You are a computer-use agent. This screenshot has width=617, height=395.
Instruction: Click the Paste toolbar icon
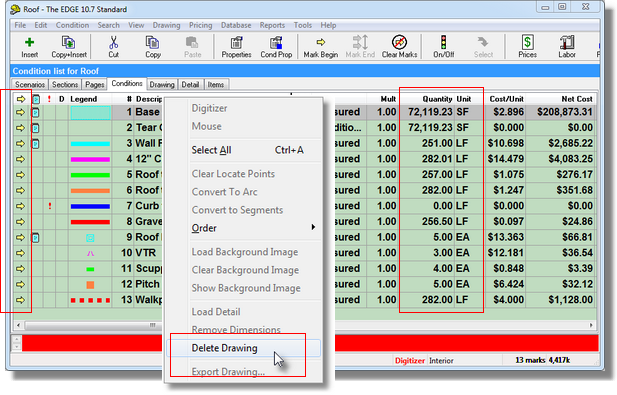point(192,47)
